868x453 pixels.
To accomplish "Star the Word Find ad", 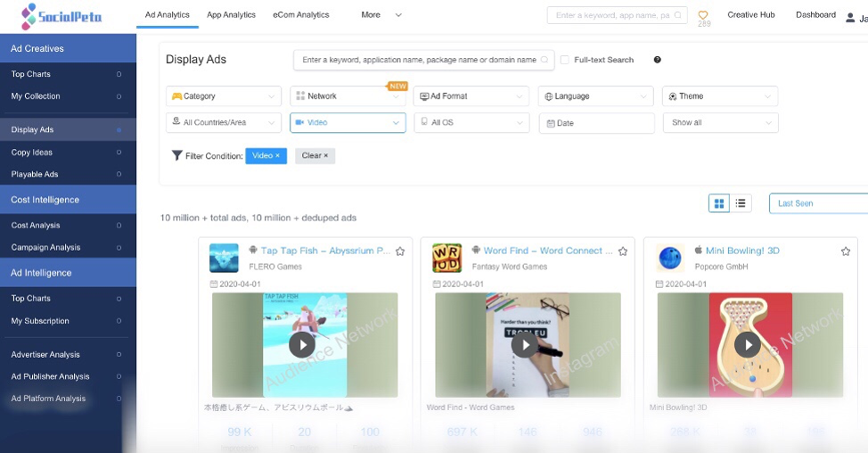I will [623, 251].
